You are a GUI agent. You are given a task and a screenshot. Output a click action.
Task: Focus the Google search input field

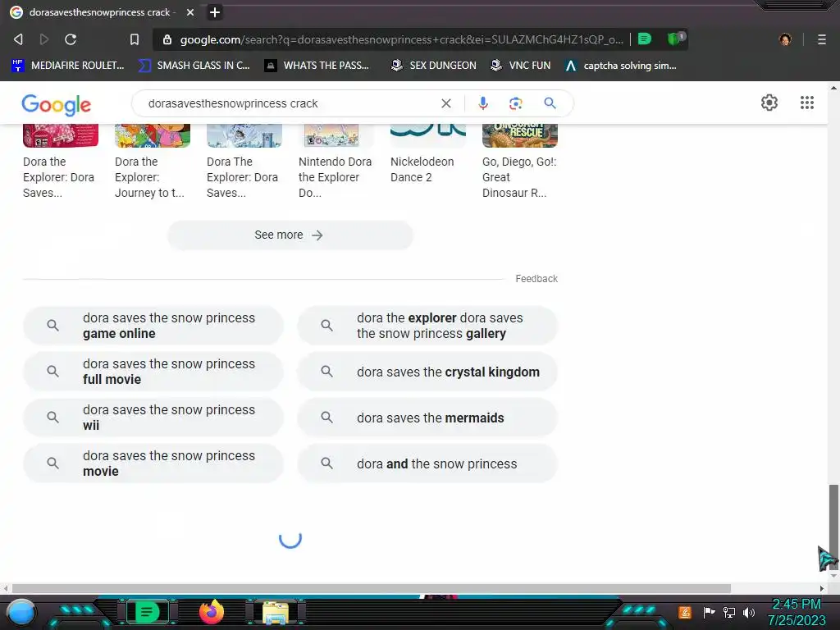[290, 103]
